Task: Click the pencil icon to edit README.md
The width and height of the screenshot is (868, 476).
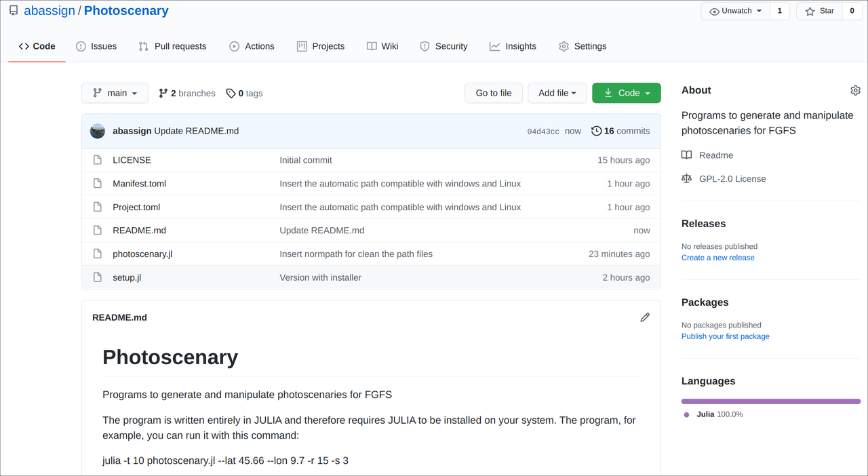Action: point(645,317)
